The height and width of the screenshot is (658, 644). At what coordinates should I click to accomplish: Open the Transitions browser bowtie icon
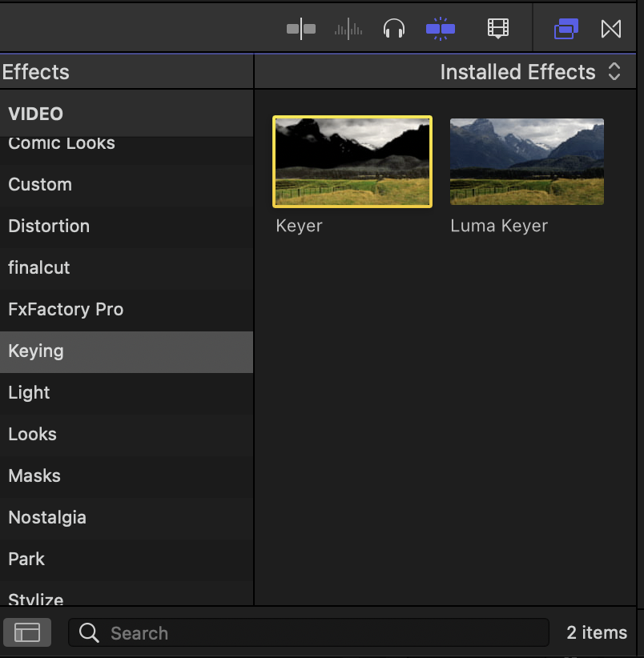click(611, 29)
